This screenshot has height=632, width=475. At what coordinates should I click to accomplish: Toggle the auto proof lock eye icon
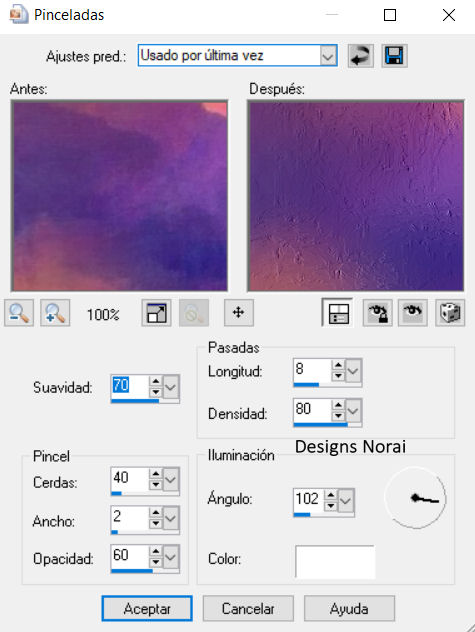coord(377,313)
